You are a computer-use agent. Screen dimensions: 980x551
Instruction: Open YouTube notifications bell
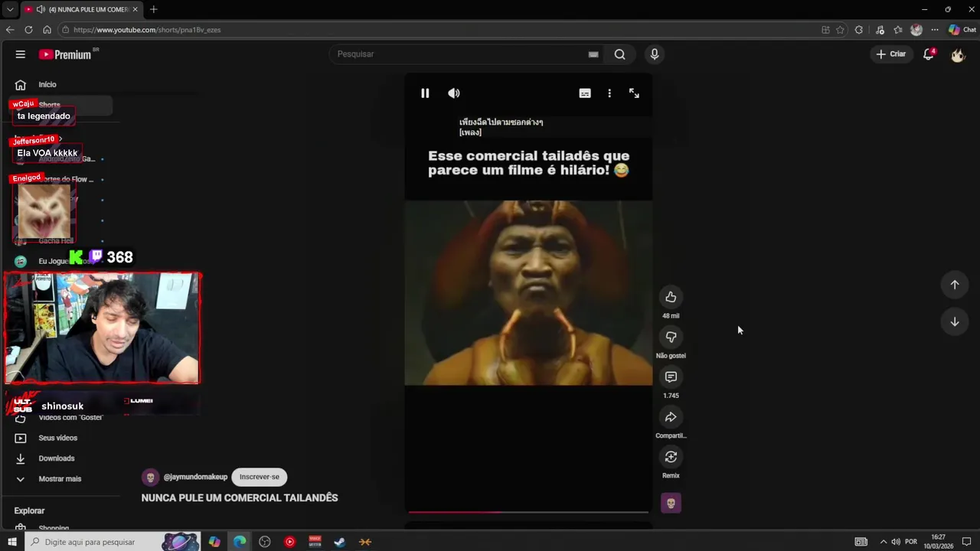(x=928, y=54)
